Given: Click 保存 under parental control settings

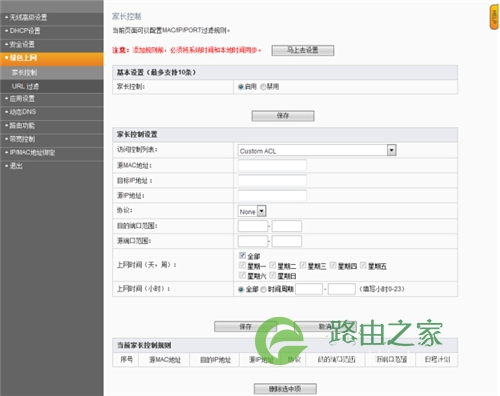Looking at the screenshot, I should coord(245,326).
